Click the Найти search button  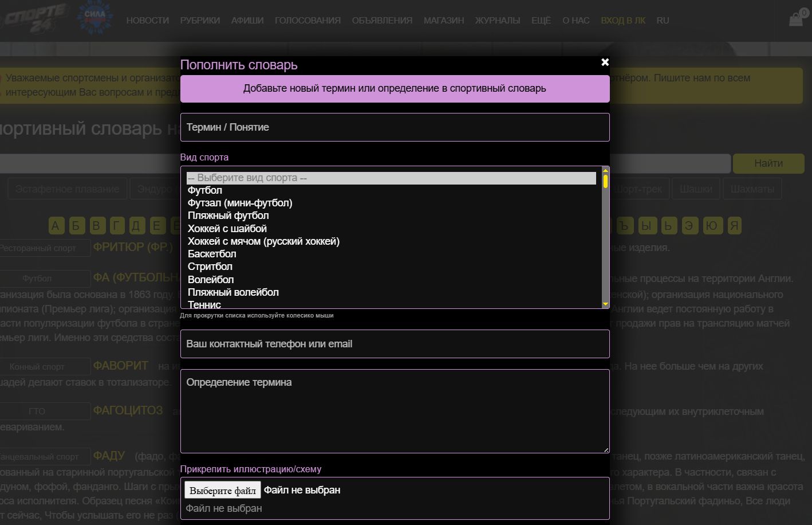768,163
